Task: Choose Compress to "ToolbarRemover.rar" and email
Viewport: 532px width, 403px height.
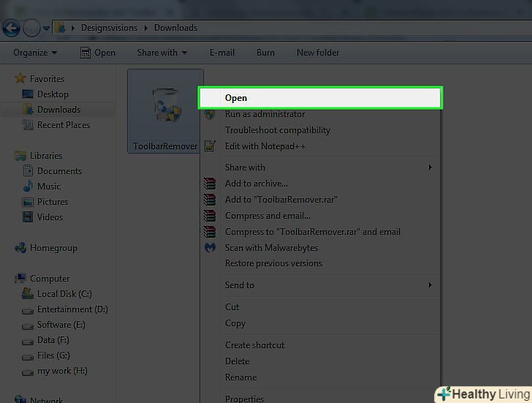Action: [x=320, y=232]
